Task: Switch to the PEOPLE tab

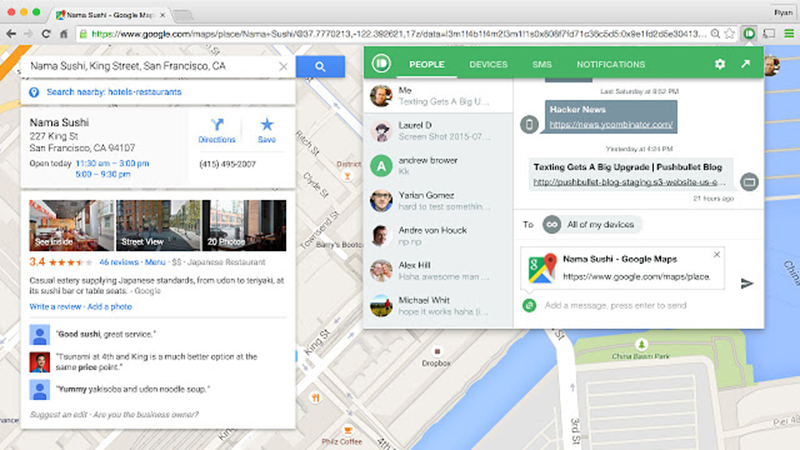Action: 427,64
